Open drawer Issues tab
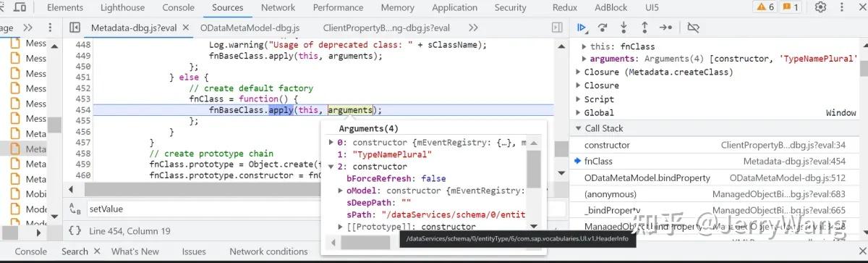The image size is (868, 263). [194, 251]
